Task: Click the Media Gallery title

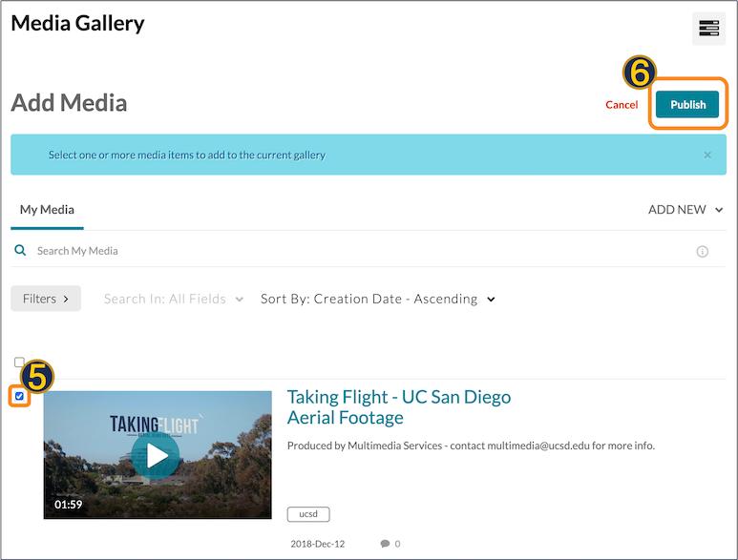Action: 77,24
